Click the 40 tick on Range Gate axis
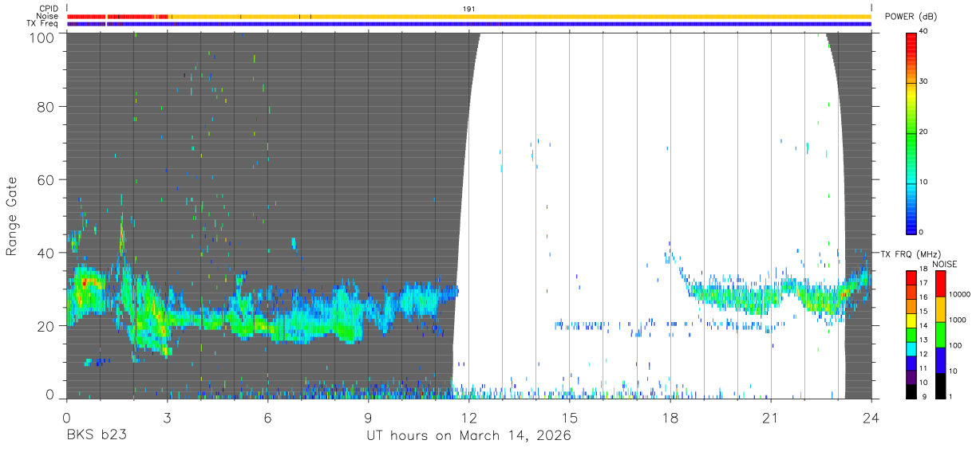This screenshot has height=452, width=980. (45, 254)
